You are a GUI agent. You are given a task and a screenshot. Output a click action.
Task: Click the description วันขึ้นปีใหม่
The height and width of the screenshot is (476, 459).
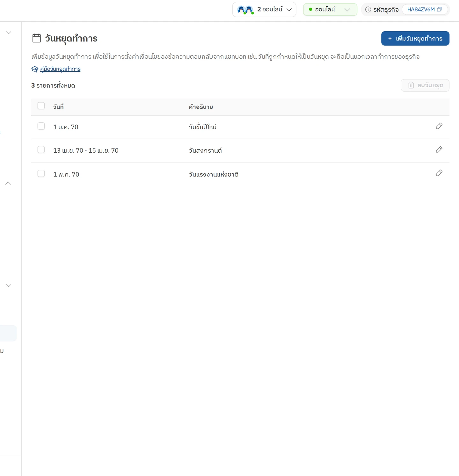pos(203,127)
